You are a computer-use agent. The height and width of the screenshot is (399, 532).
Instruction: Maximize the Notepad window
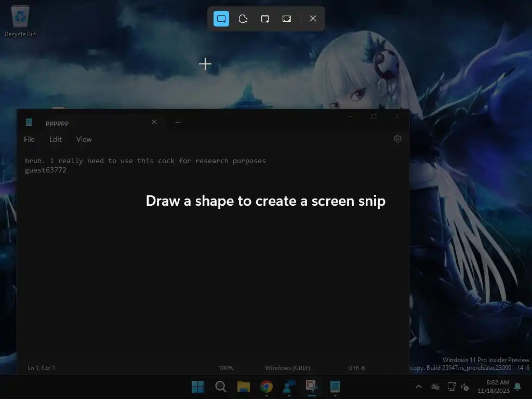374,116
